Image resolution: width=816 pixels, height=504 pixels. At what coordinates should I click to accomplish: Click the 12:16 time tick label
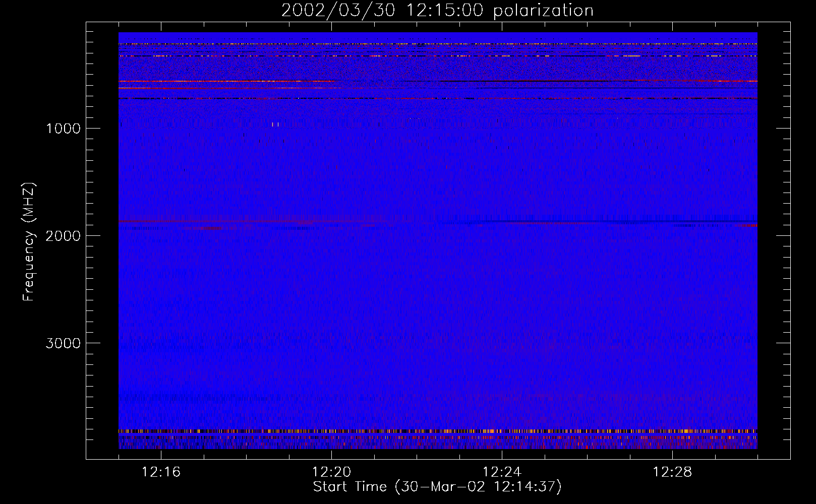[161, 472]
